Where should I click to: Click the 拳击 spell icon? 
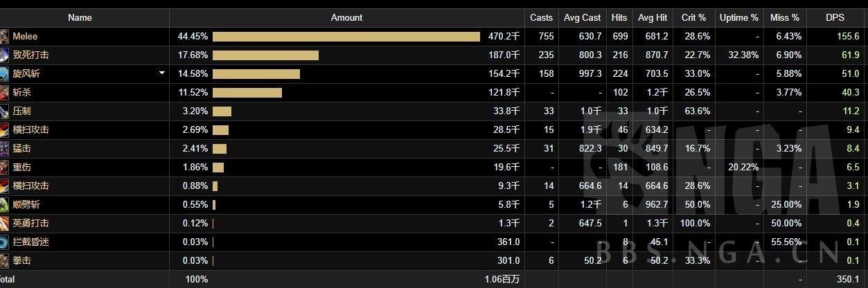pos(4,261)
